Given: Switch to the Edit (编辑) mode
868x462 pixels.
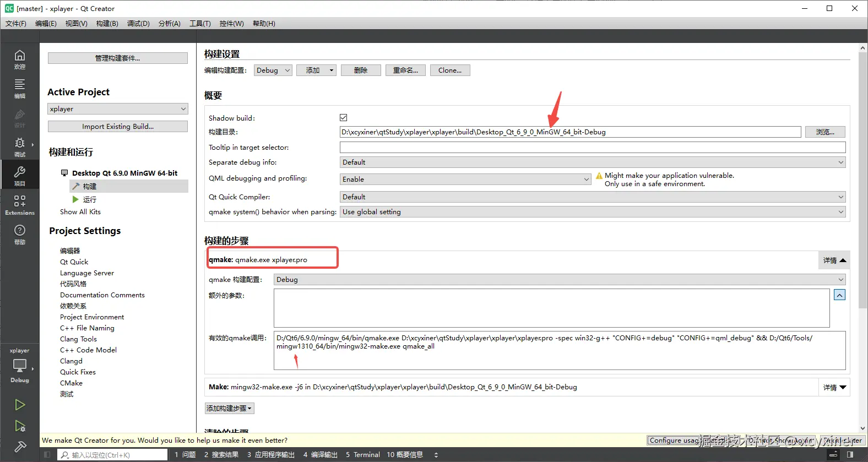Looking at the screenshot, I should 20,88.
